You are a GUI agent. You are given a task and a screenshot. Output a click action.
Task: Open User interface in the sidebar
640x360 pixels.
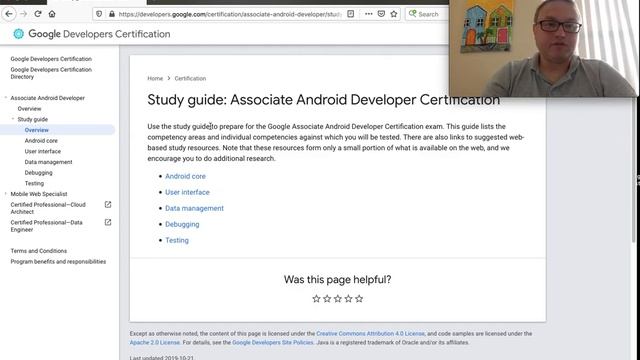(x=43, y=151)
